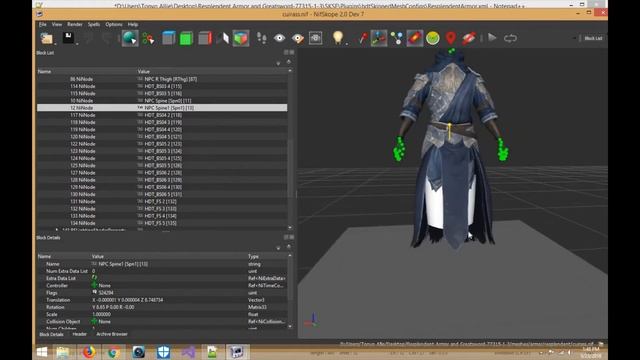Click the undo arrow icon
Viewport: 640px width, 360px height.
[x=88, y=38]
